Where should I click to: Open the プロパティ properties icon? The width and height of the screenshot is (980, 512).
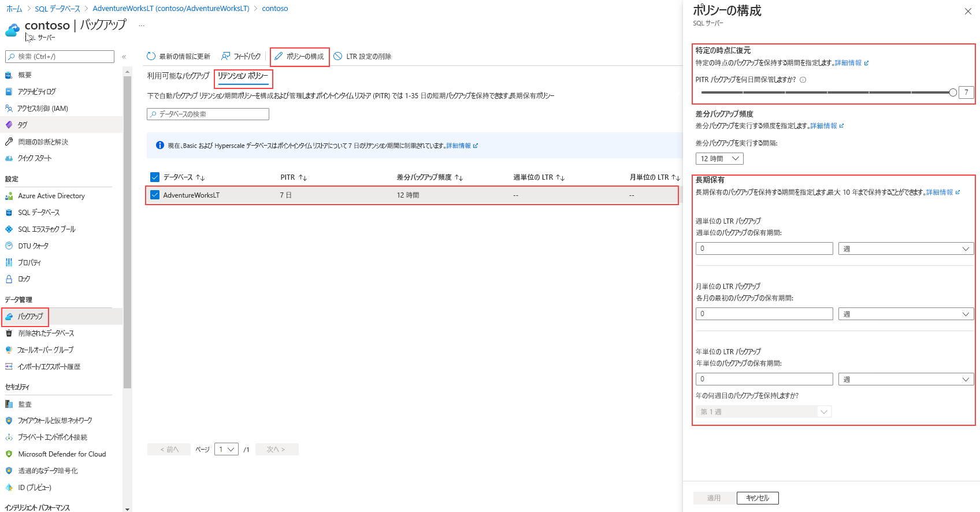tap(9, 262)
